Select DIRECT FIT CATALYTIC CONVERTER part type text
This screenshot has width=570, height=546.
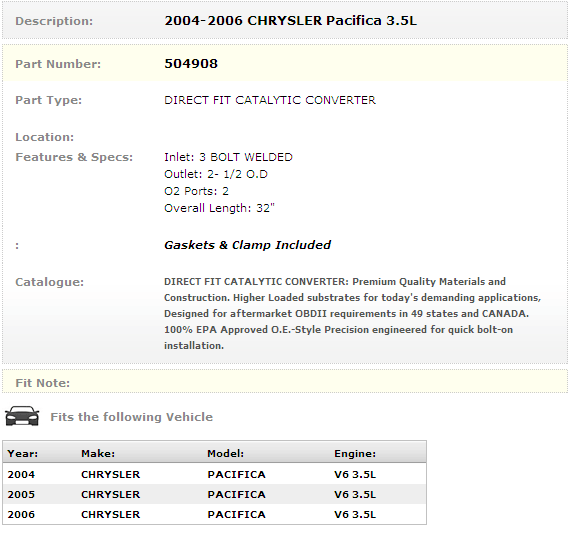[270, 100]
